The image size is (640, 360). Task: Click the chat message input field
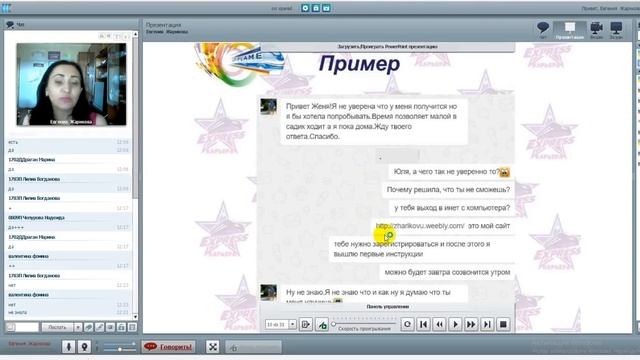coord(22,327)
